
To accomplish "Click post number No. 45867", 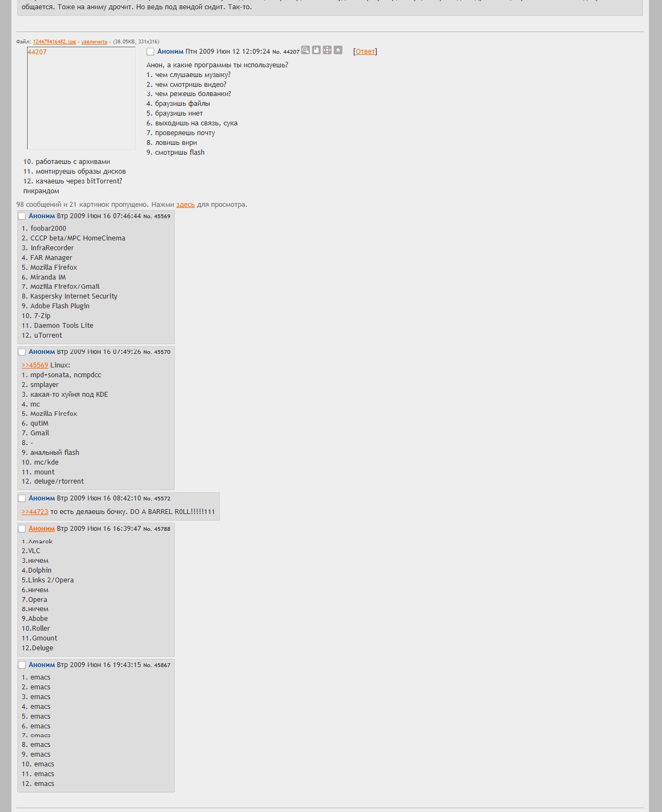I will pyautogui.click(x=157, y=665).
